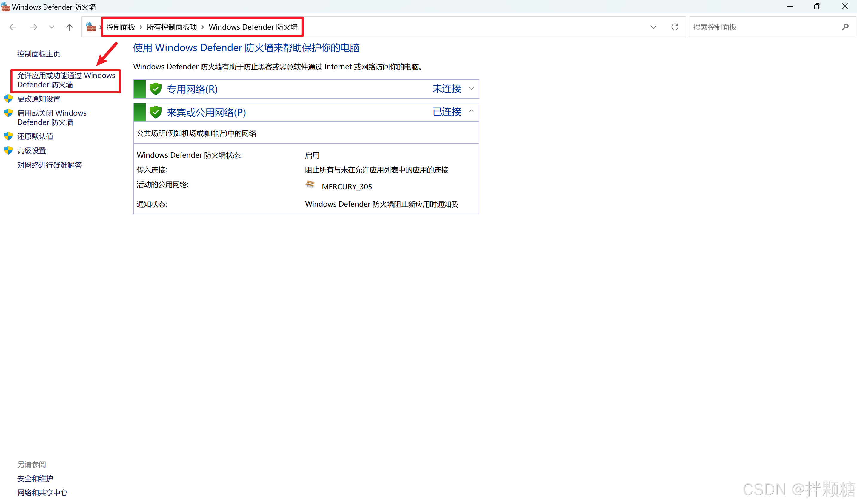This screenshot has width=857, height=504.
Task: Open the recent locations dropdown arrow
Action: click(x=51, y=27)
